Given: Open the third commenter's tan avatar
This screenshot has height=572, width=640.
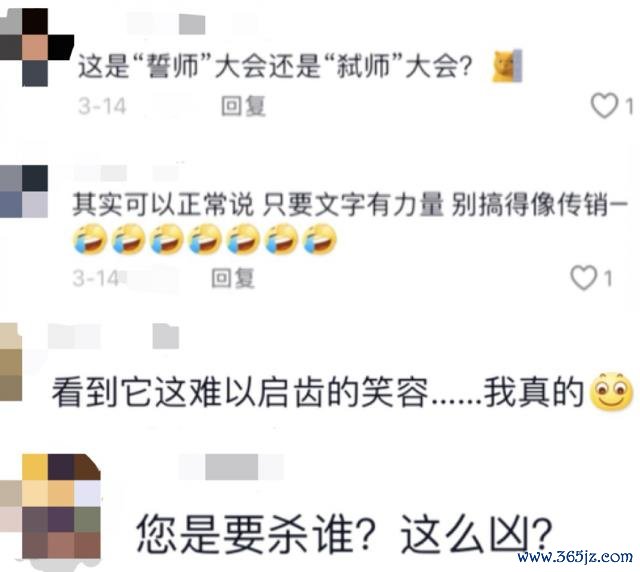Looking at the screenshot, I should pos(11,362).
